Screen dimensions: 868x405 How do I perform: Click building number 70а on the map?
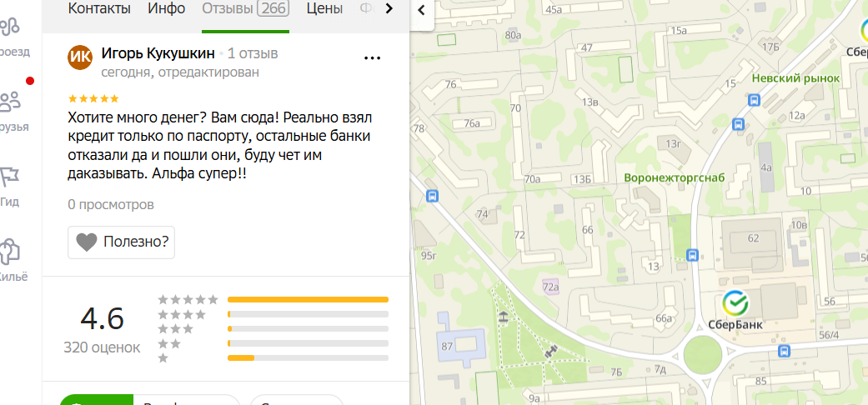pos(533,178)
